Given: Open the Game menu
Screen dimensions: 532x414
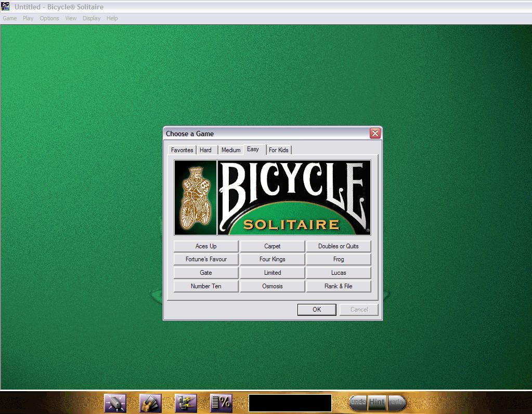Looking at the screenshot, I should point(10,18).
